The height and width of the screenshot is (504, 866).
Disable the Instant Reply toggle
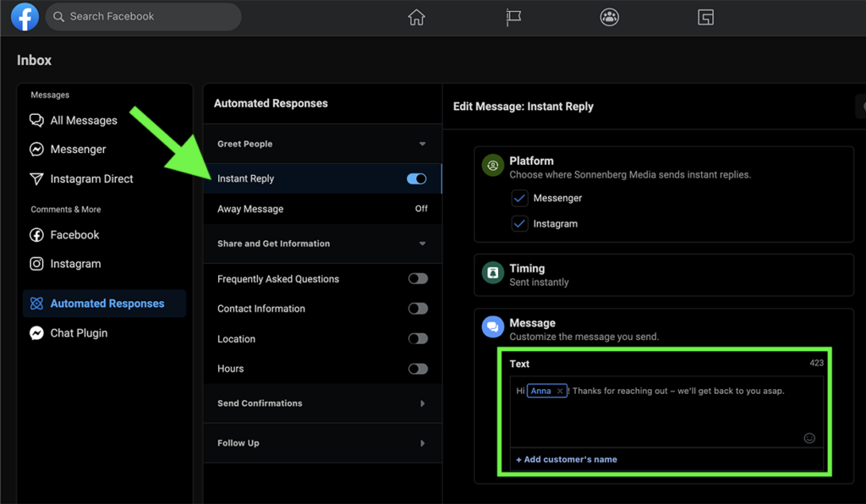417,179
